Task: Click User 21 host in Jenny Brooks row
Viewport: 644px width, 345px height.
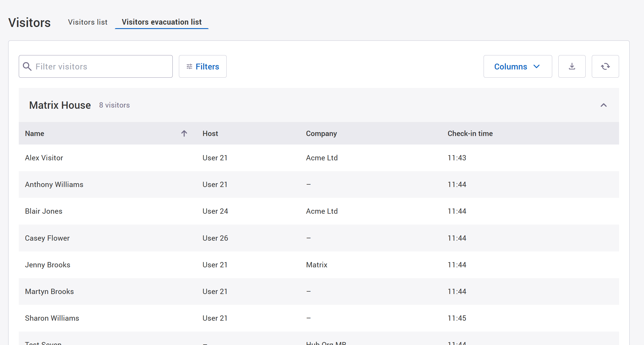Action: 215,265
